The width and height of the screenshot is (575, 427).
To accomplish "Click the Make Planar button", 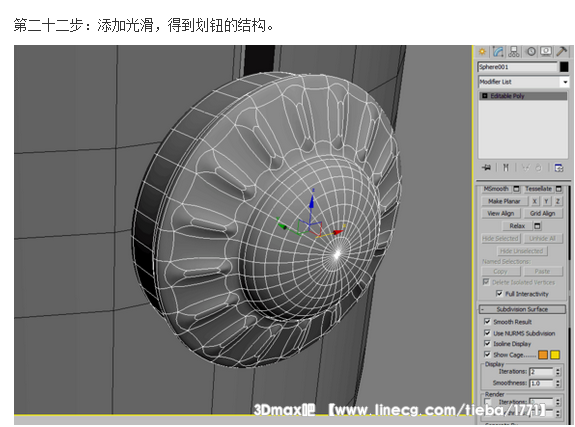I will [x=504, y=201].
